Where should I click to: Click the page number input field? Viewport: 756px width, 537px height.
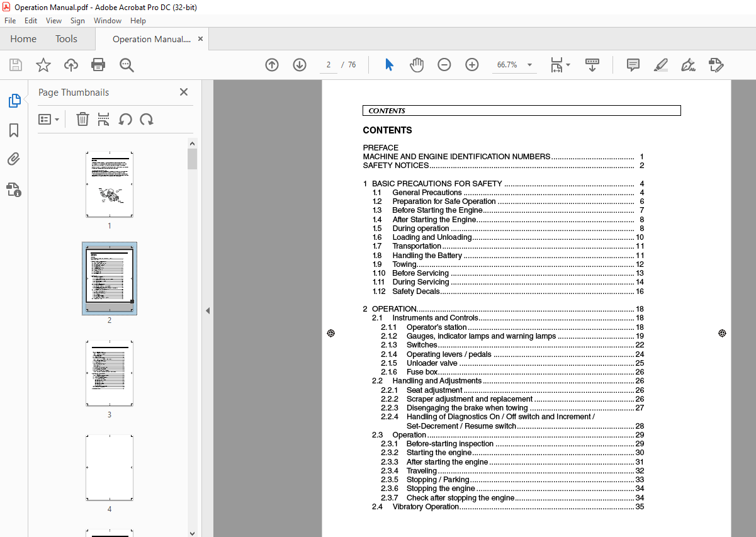tap(329, 65)
